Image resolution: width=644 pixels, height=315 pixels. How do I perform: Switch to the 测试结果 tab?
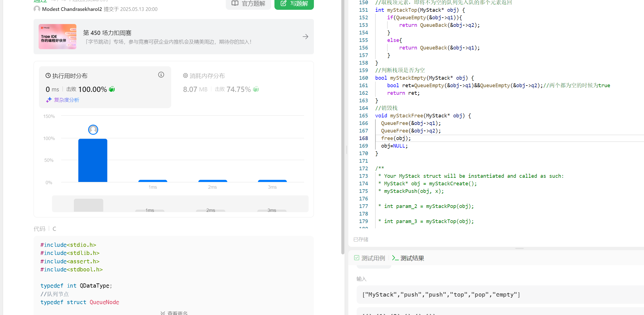408,258
